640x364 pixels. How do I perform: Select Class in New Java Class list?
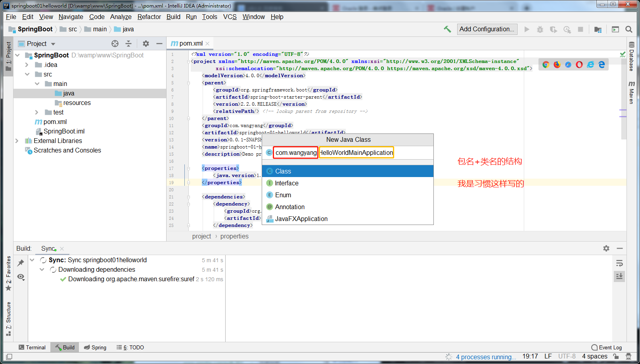348,171
